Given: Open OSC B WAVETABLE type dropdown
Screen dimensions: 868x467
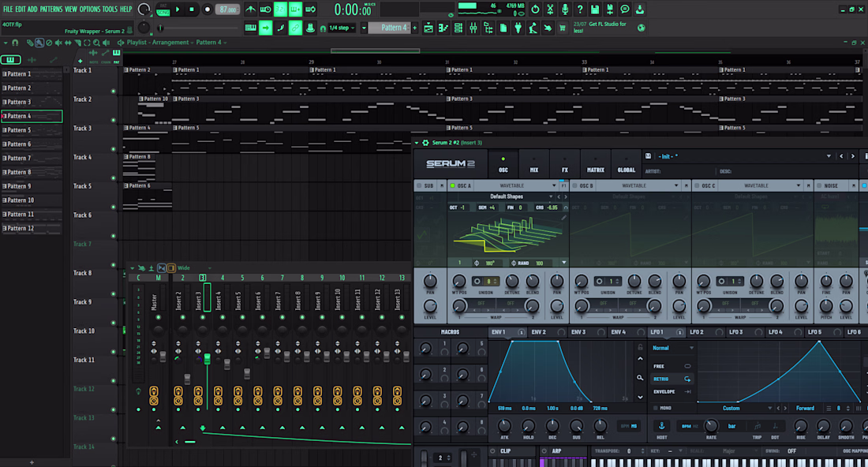Looking at the screenshot, I should (x=639, y=186).
